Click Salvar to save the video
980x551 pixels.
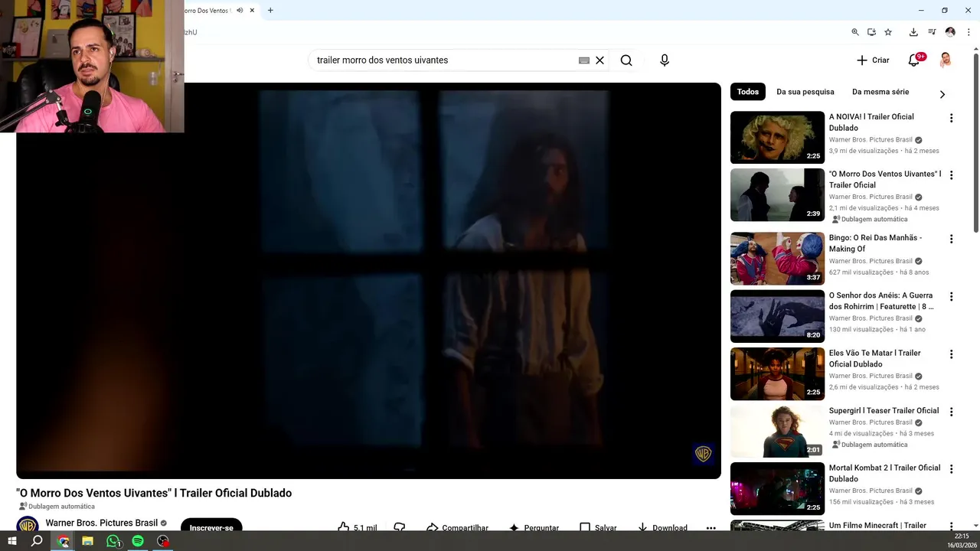click(598, 527)
